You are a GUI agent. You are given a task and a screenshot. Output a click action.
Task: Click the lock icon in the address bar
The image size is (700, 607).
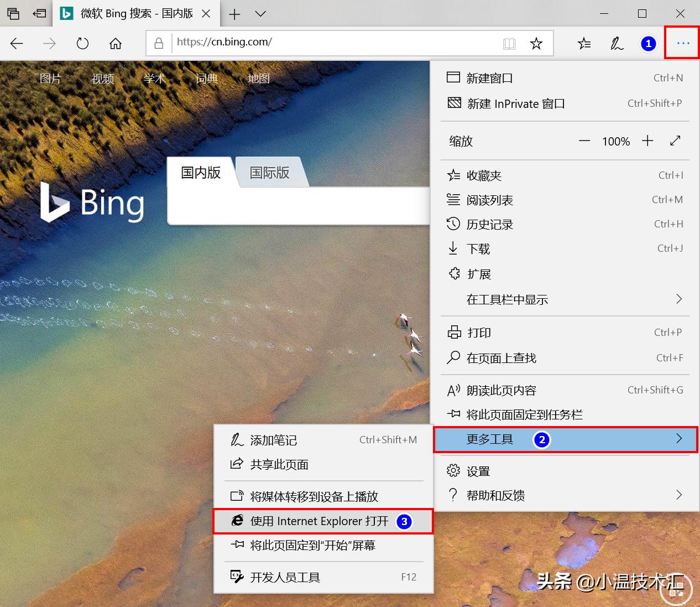tap(159, 42)
